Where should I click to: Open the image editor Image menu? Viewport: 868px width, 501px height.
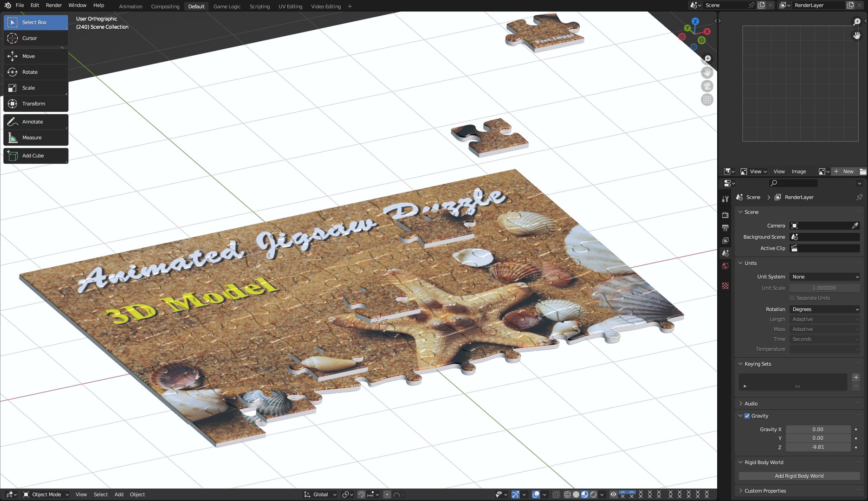[x=798, y=172]
